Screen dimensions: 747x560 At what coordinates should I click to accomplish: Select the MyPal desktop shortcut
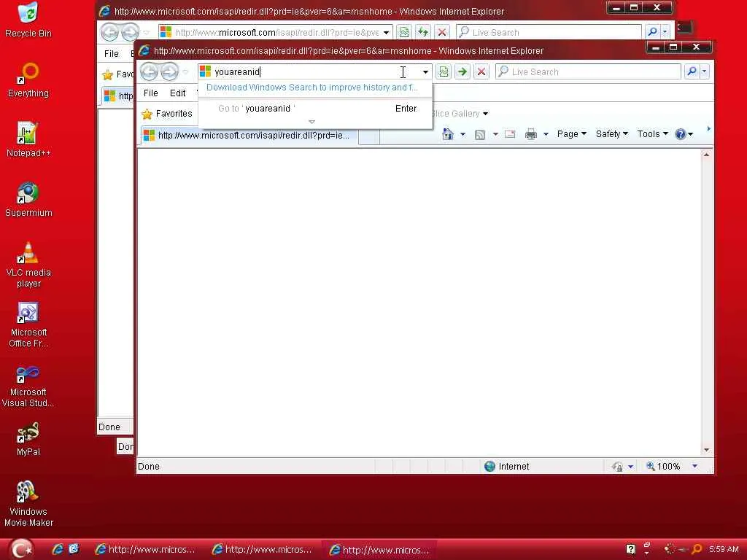pyautogui.click(x=28, y=439)
